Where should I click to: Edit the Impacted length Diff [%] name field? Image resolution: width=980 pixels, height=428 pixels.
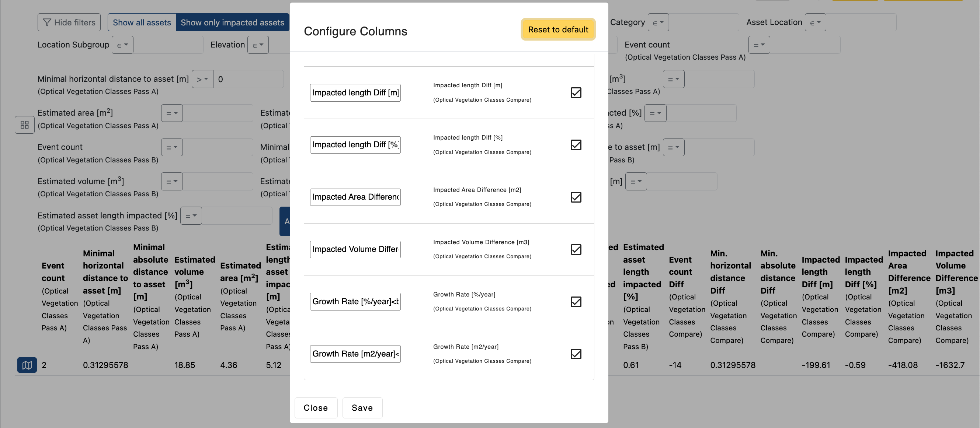(355, 145)
